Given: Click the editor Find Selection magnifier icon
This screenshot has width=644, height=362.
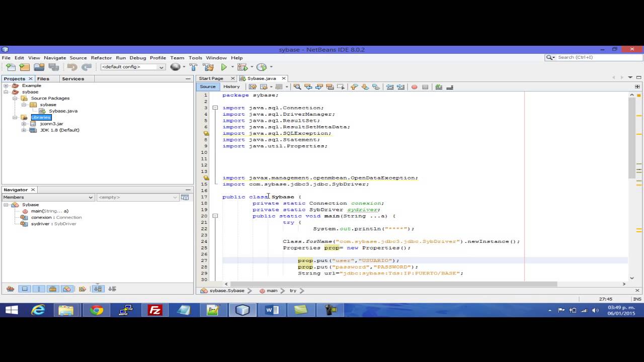Looking at the screenshot, I should pos(297,87).
